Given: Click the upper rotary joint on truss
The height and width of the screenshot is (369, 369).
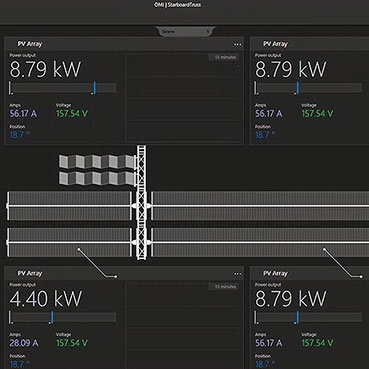Looking at the screenshot, I should [x=141, y=206].
